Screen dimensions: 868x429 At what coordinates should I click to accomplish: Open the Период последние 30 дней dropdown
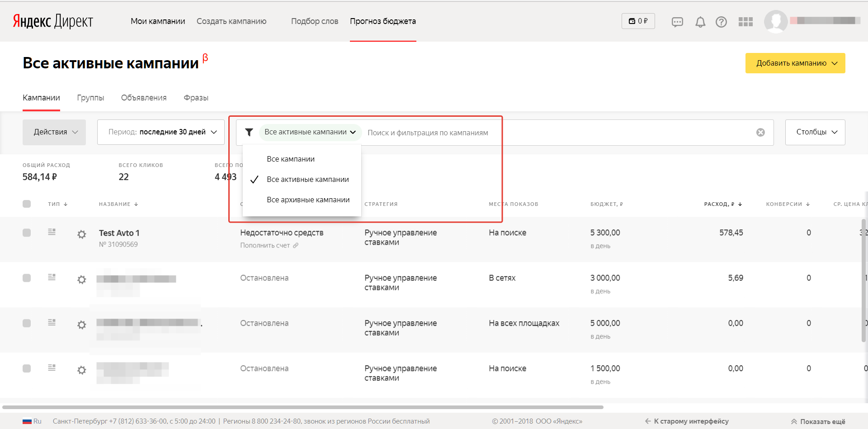[161, 132]
